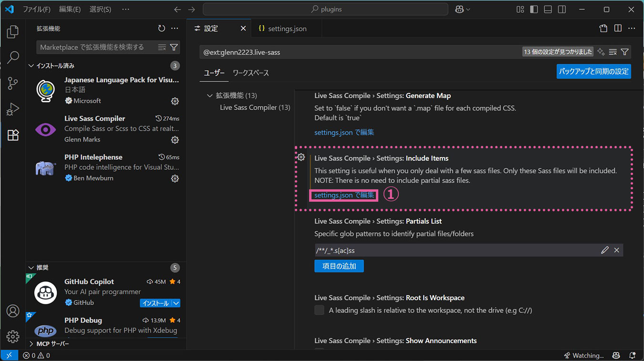Open the PHP Intelephense manage gear
This screenshot has height=361, width=644.
pos(175,178)
